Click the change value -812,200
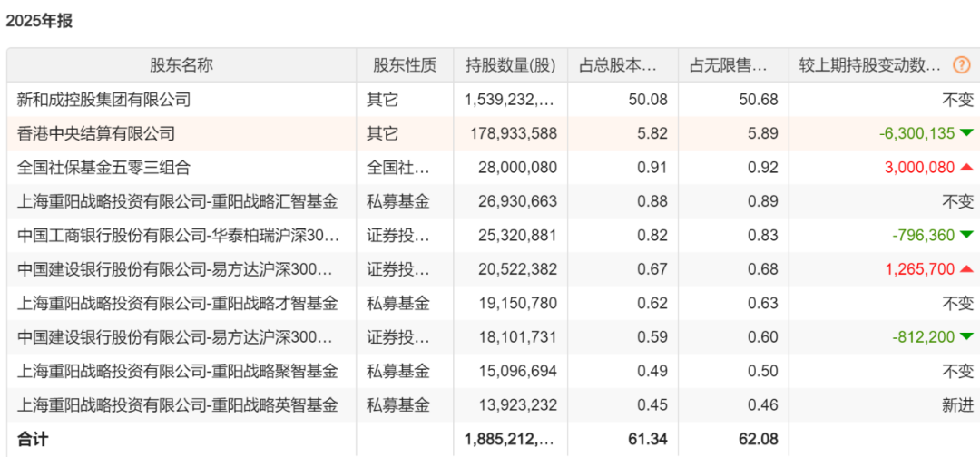This screenshot has width=980, height=457. (925, 337)
